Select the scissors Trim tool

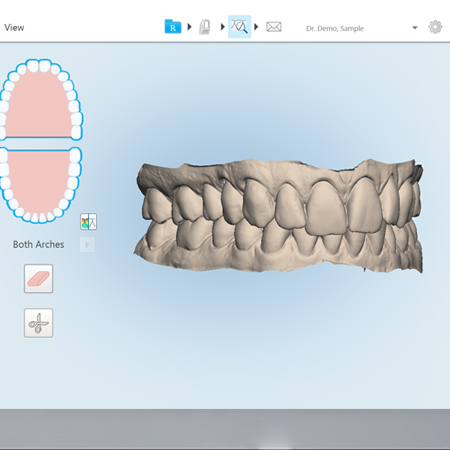point(39,323)
